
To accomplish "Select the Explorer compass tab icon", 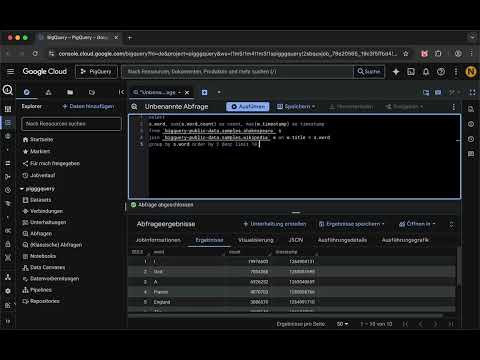I will pyautogui.click(x=27, y=92).
